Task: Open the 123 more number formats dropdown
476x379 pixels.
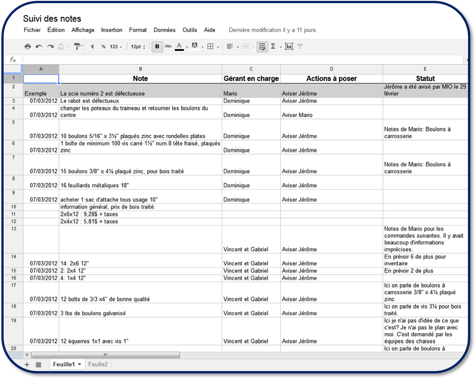Action: [x=116, y=47]
